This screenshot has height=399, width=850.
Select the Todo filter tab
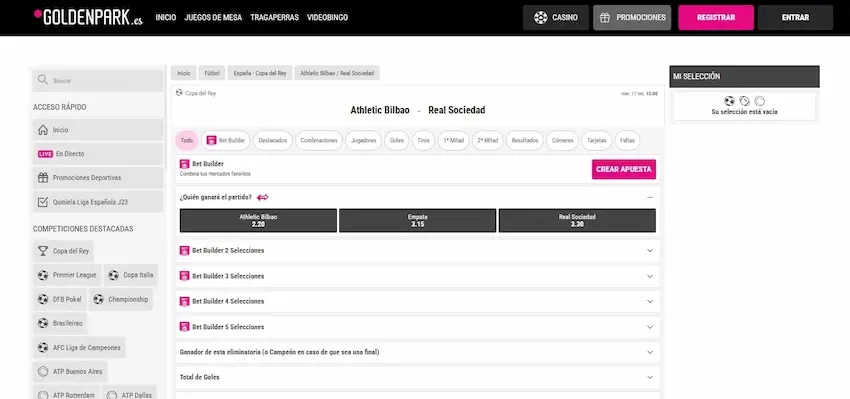[187, 140]
